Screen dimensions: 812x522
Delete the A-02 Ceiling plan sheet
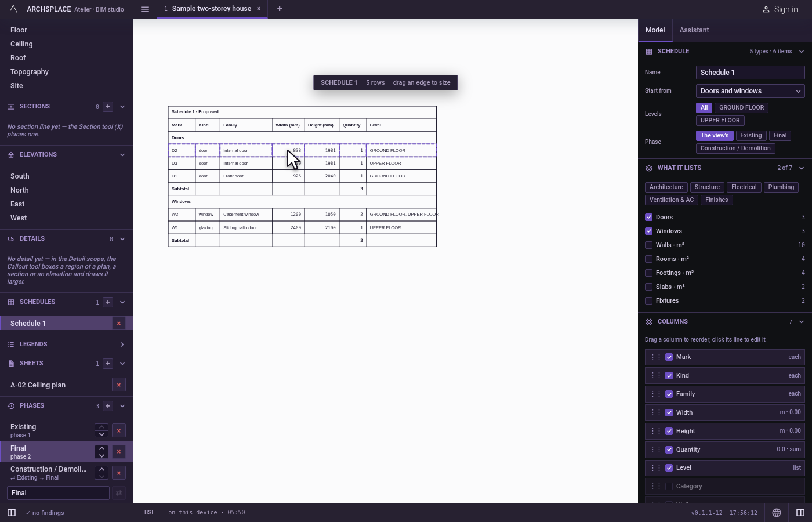click(119, 385)
